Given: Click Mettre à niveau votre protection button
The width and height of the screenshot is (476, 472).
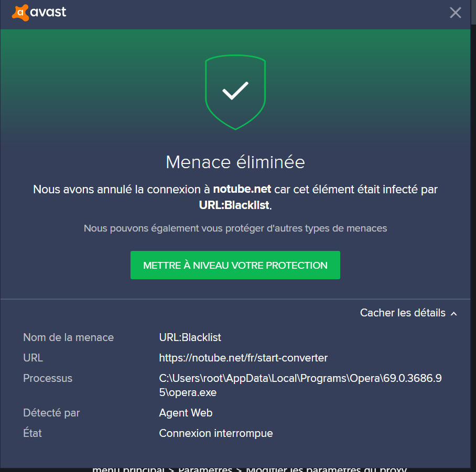Looking at the screenshot, I should (235, 265).
